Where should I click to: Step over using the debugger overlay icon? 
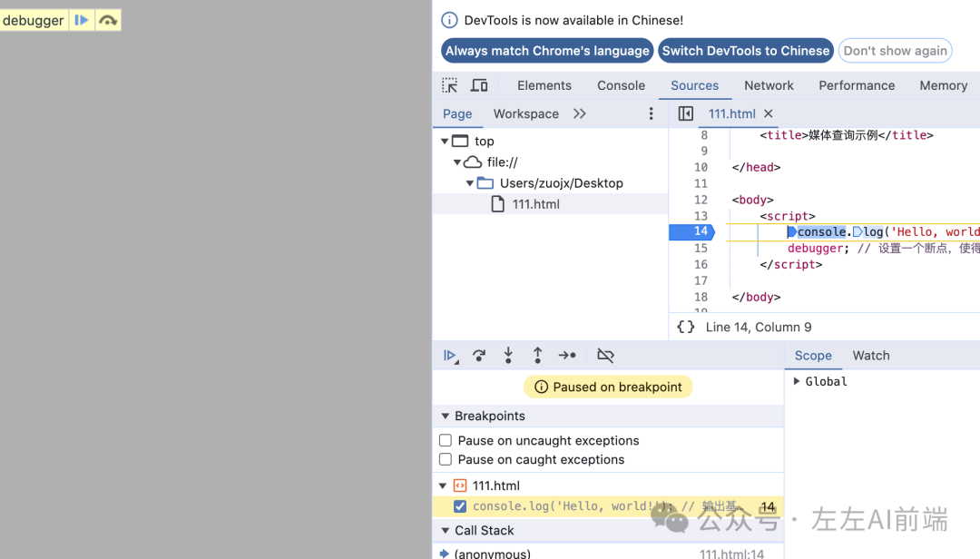click(107, 20)
